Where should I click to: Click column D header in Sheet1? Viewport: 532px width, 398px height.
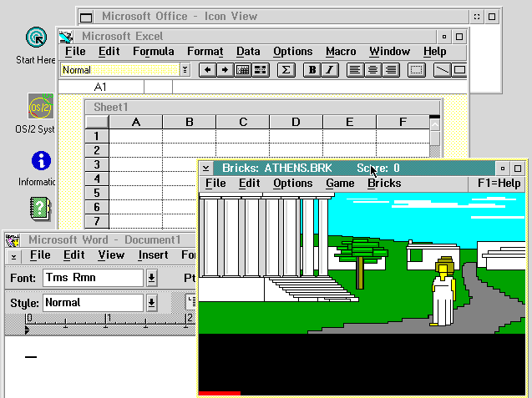point(296,123)
